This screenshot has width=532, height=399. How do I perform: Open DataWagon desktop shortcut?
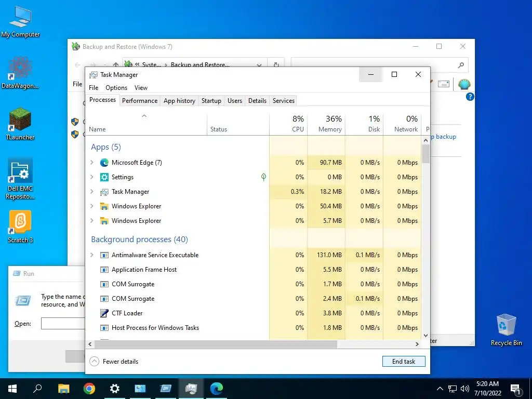point(20,73)
